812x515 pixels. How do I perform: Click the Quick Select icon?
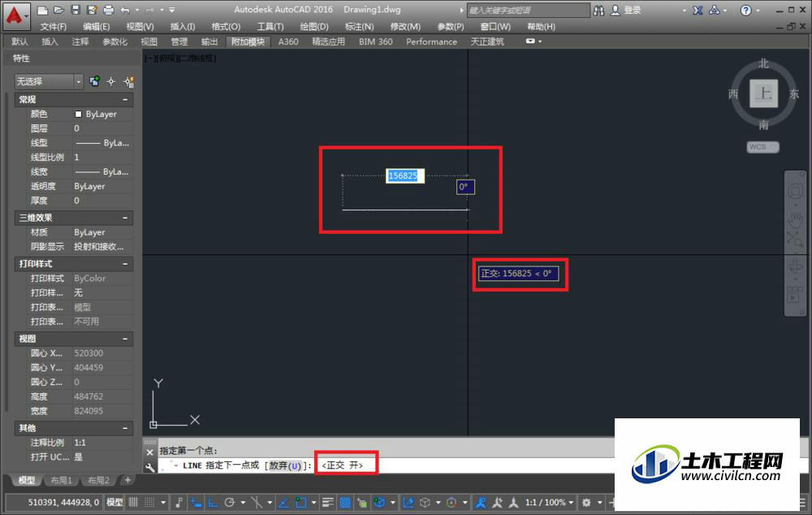(x=128, y=81)
